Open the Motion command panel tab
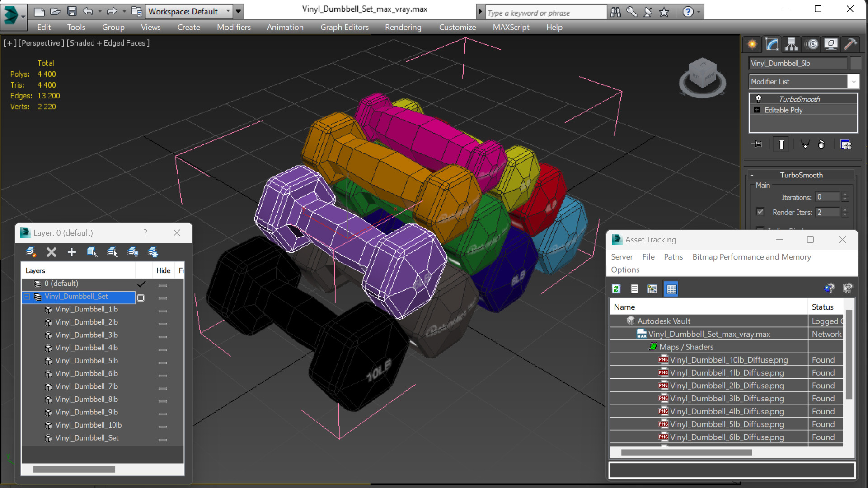Image resolution: width=868 pixels, height=488 pixels. 812,44
